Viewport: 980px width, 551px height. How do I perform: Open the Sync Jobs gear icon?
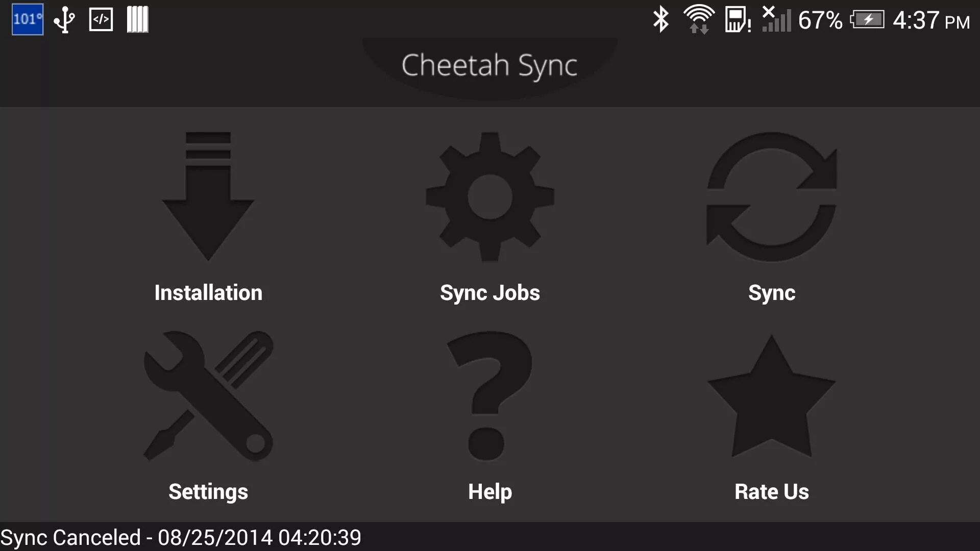coord(490,196)
